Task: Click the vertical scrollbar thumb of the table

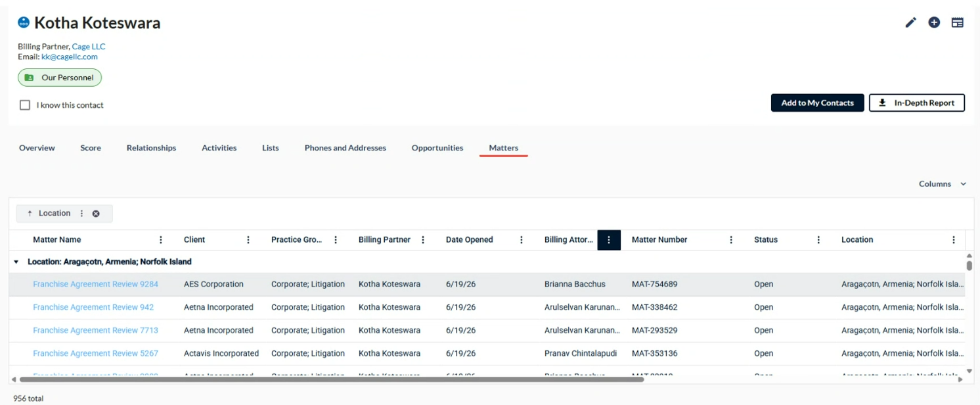Action: point(969,266)
